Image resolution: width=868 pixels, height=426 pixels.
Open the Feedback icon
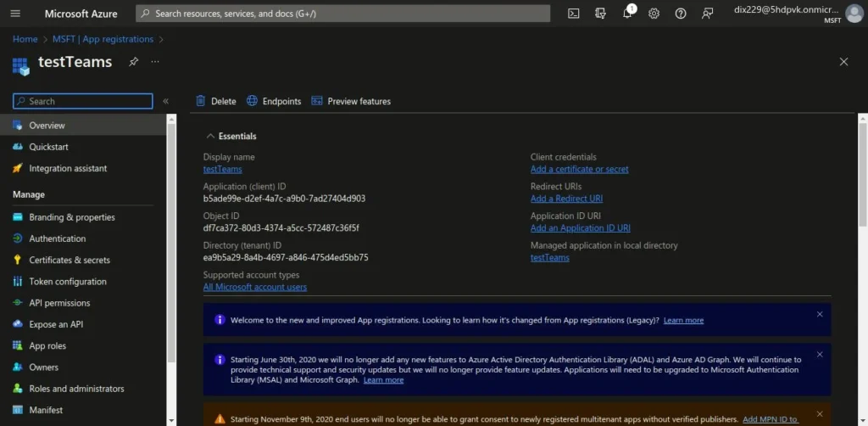707,14
